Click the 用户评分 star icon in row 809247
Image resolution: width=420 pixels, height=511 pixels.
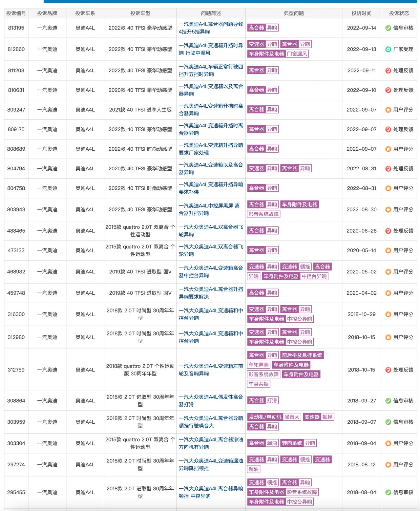[x=388, y=110]
